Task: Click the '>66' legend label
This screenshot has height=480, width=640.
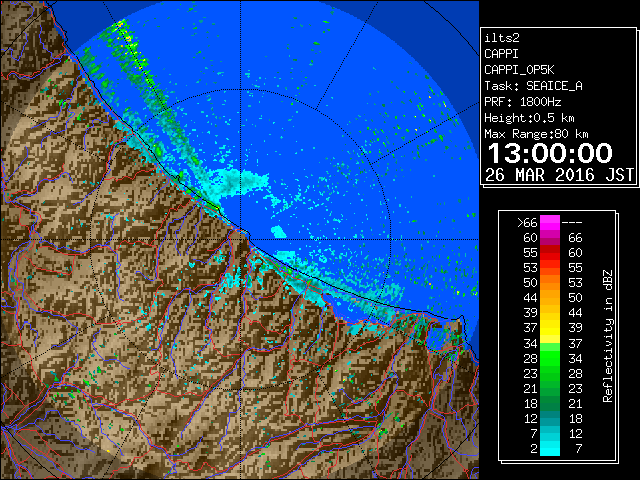Action: point(527,223)
